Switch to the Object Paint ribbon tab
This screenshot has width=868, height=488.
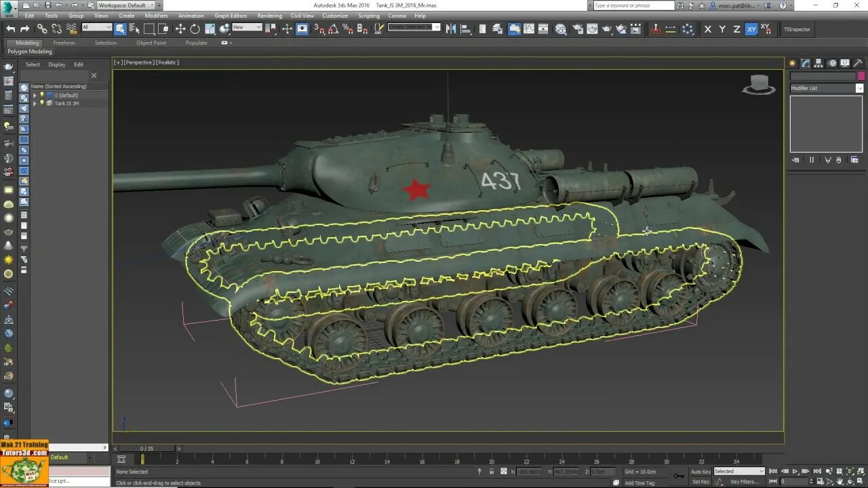click(151, 43)
